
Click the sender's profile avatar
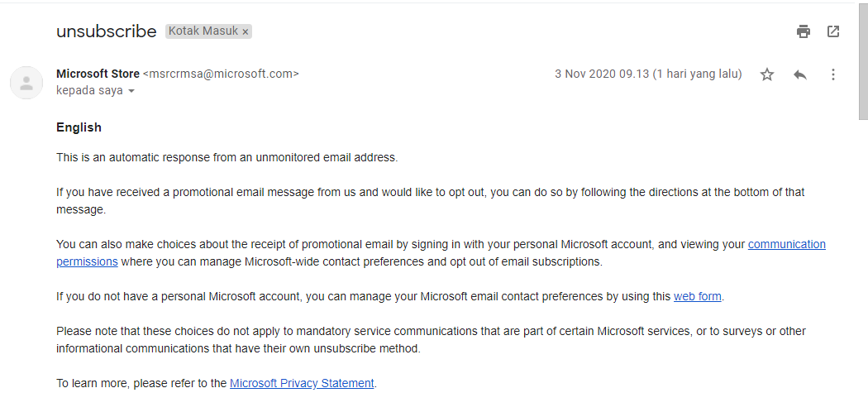(x=26, y=83)
